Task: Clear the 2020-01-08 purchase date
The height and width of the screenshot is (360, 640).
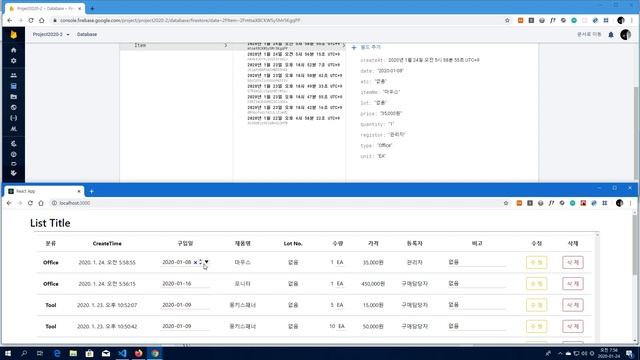Action: [195, 262]
